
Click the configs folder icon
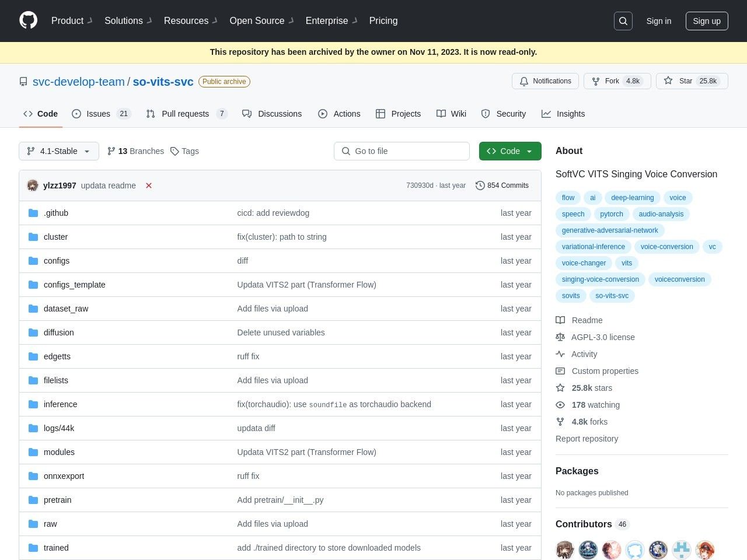click(33, 261)
